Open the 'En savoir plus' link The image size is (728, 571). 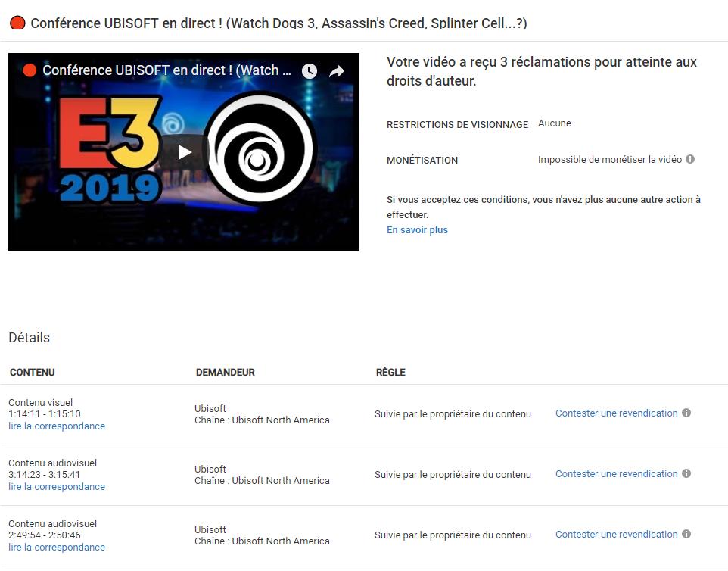pyautogui.click(x=417, y=229)
